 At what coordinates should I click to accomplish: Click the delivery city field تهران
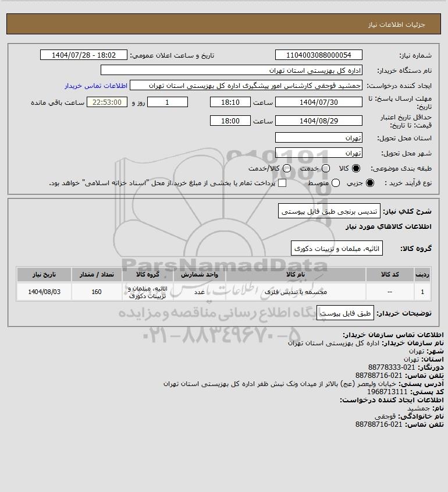318,153
